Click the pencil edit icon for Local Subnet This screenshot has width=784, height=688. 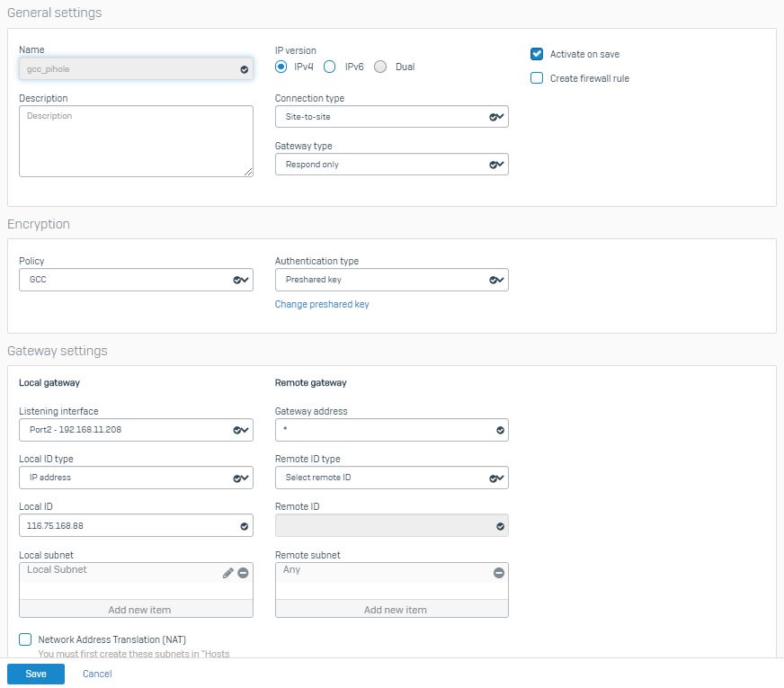click(228, 573)
